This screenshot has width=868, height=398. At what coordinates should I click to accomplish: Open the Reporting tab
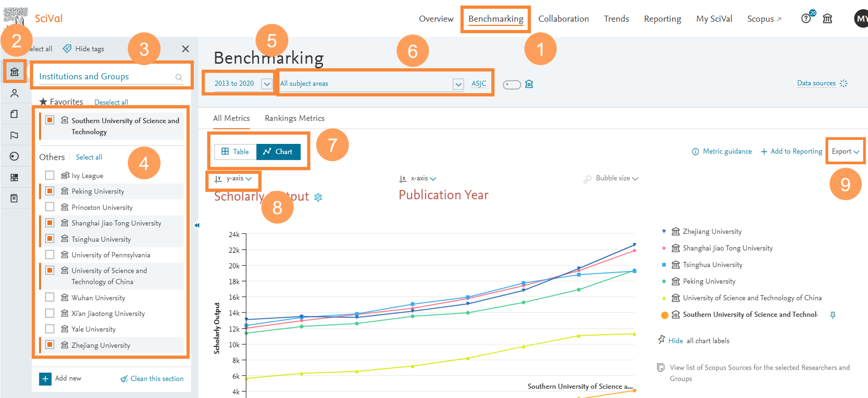(x=662, y=19)
